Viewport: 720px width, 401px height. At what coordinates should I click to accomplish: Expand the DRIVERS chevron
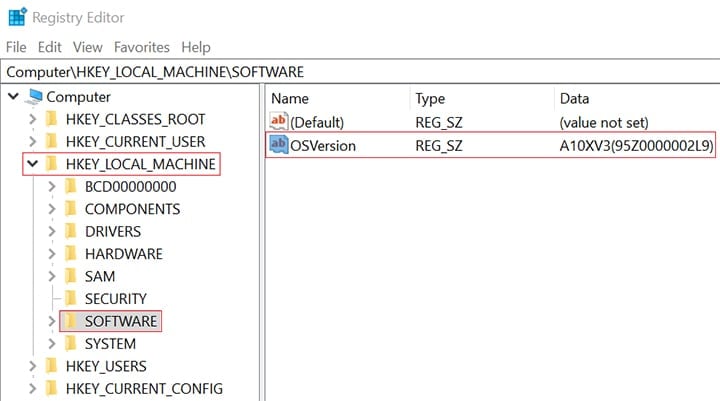pos(52,232)
